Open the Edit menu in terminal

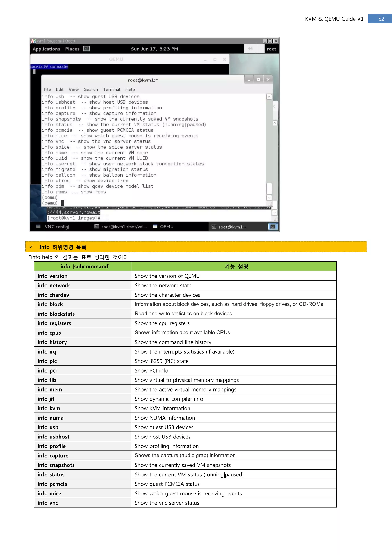click(x=60, y=89)
